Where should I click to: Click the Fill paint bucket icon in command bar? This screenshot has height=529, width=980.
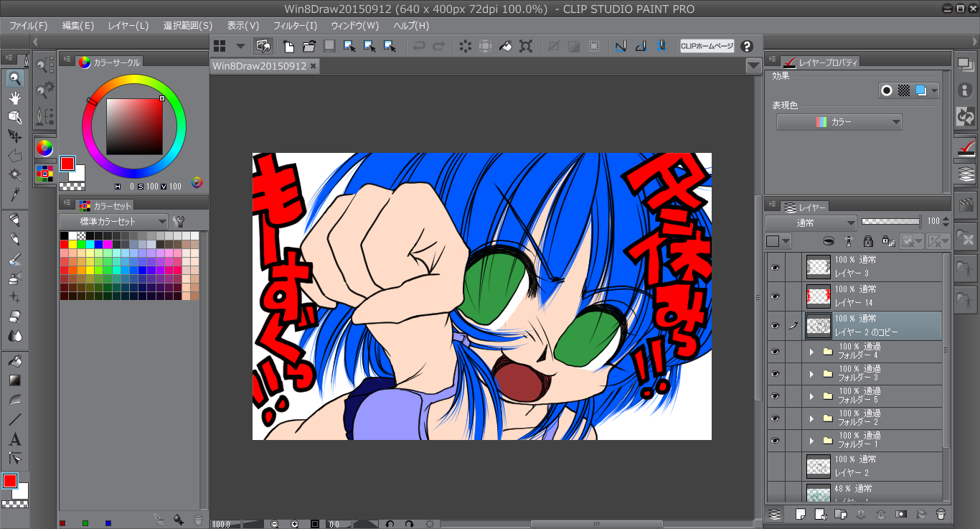click(x=506, y=46)
